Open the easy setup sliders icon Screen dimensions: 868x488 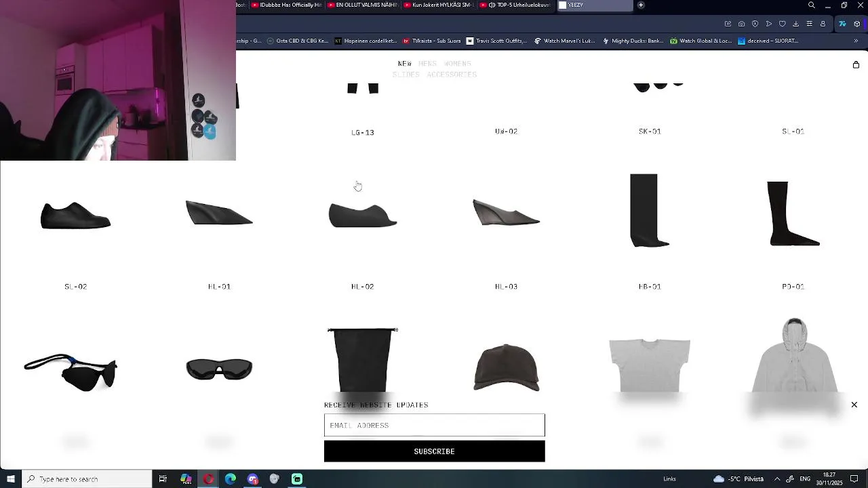(x=809, y=24)
